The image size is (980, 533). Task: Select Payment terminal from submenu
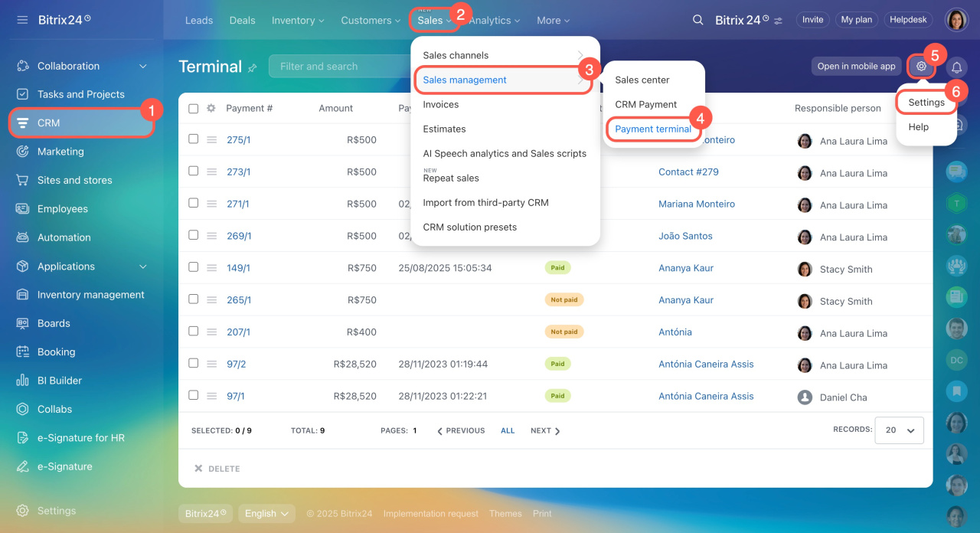(x=653, y=129)
